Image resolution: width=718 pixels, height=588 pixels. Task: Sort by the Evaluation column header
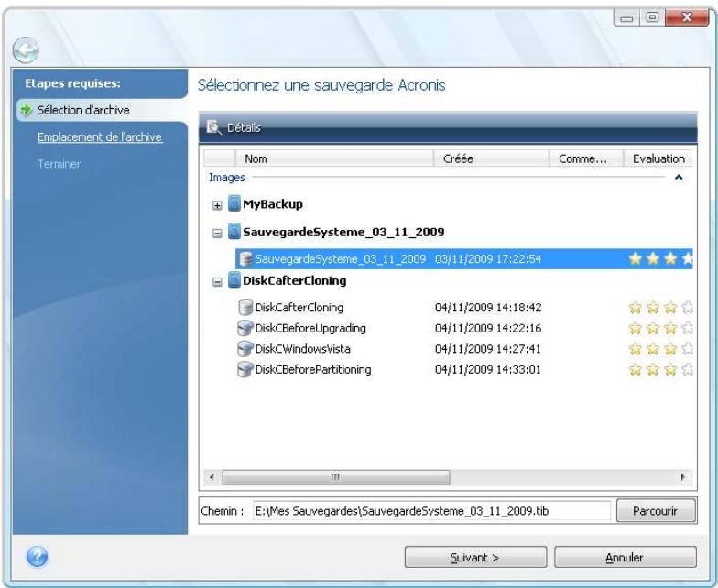tap(658, 158)
